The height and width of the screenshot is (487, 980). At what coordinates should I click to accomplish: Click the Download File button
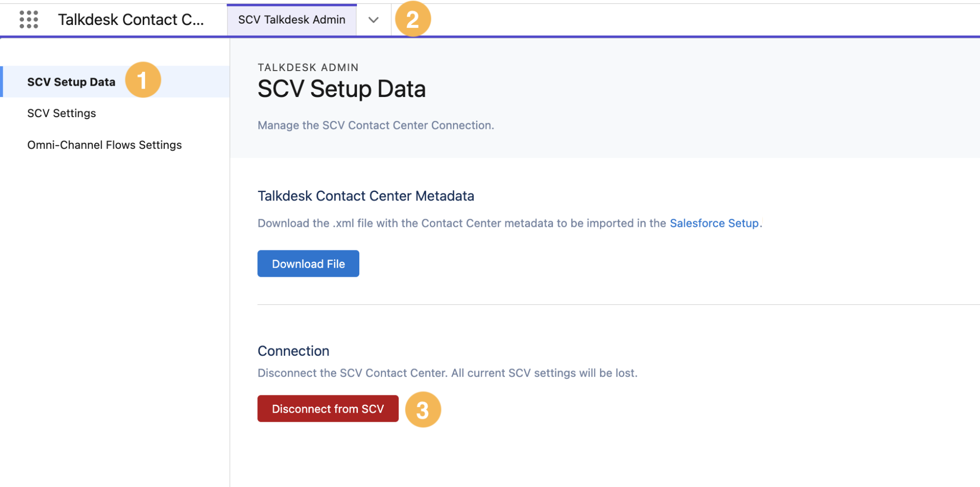coord(308,264)
